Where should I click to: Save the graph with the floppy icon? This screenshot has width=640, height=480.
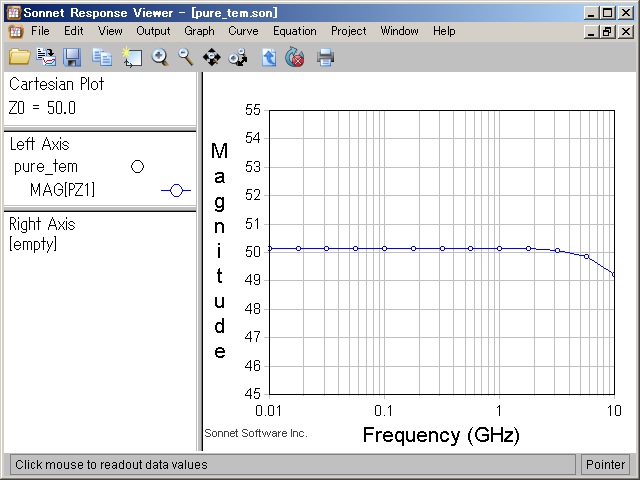tap(72, 57)
